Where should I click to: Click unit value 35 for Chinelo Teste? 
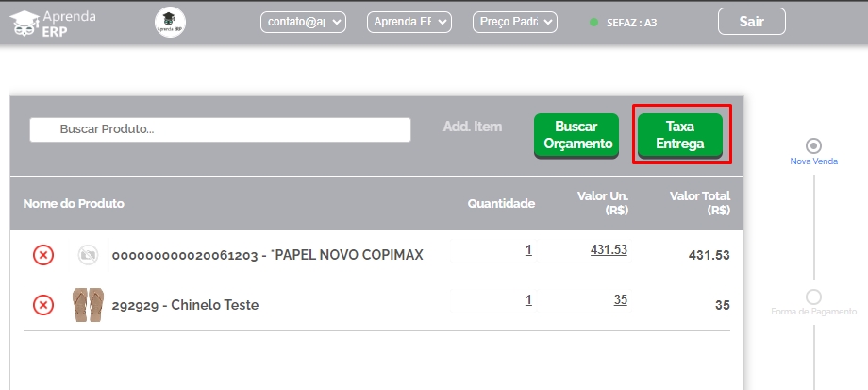click(620, 299)
